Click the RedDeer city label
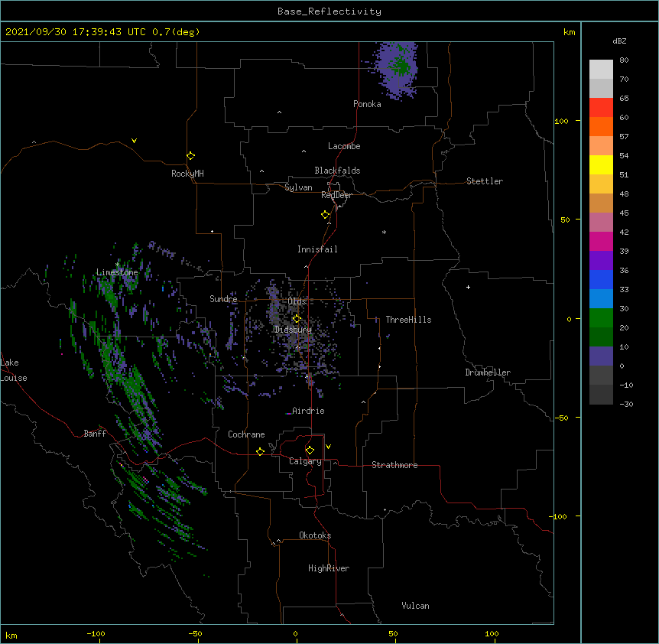The image size is (659, 644). click(x=336, y=195)
